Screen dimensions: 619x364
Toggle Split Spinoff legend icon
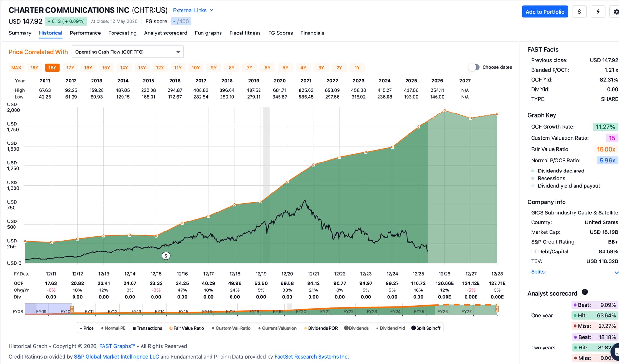[413, 328]
